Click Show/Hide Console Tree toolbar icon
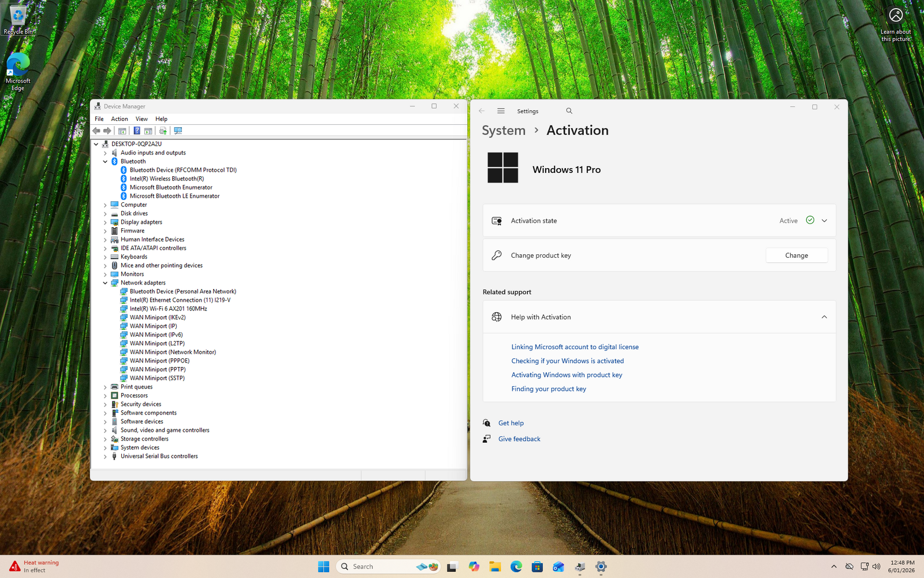924x578 pixels. click(122, 131)
